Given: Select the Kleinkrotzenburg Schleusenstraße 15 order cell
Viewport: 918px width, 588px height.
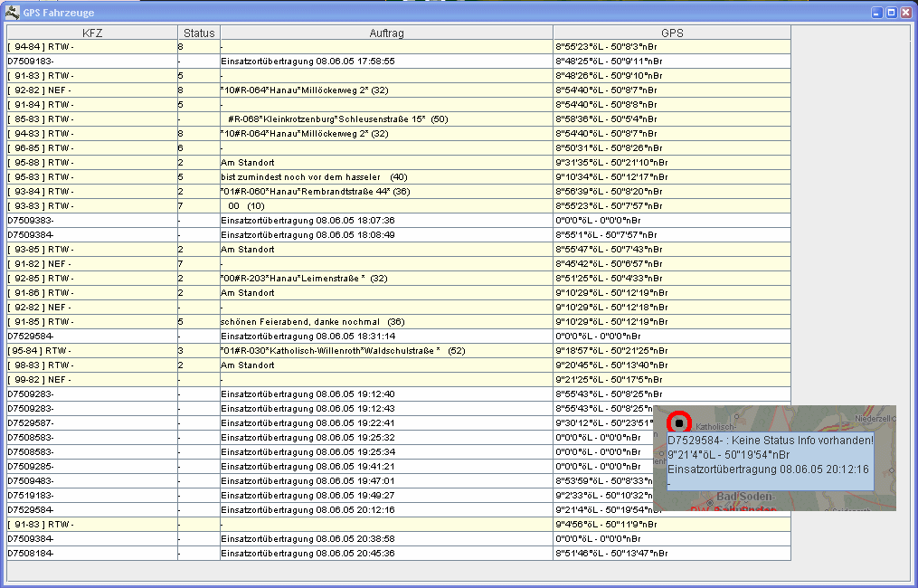Looking at the screenshot, I should 338,119.
